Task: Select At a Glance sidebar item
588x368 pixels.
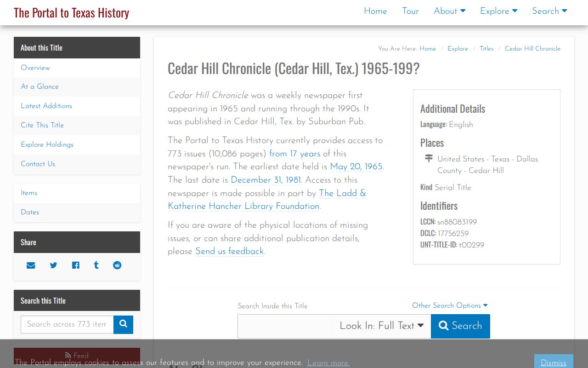Action: pos(77,86)
